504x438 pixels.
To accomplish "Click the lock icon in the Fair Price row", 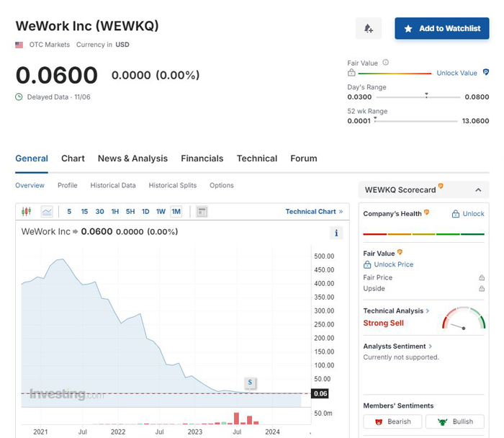I will (482, 277).
